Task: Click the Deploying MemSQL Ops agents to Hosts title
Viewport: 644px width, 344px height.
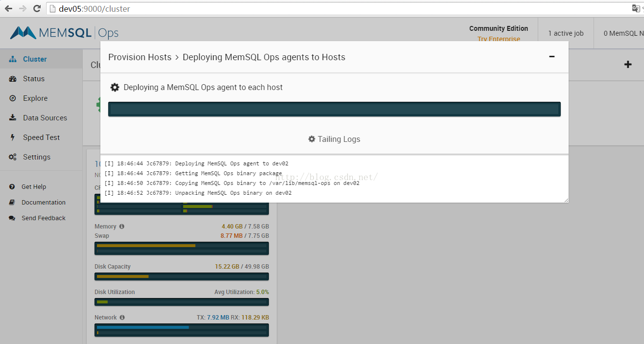Action: (x=264, y=57)
